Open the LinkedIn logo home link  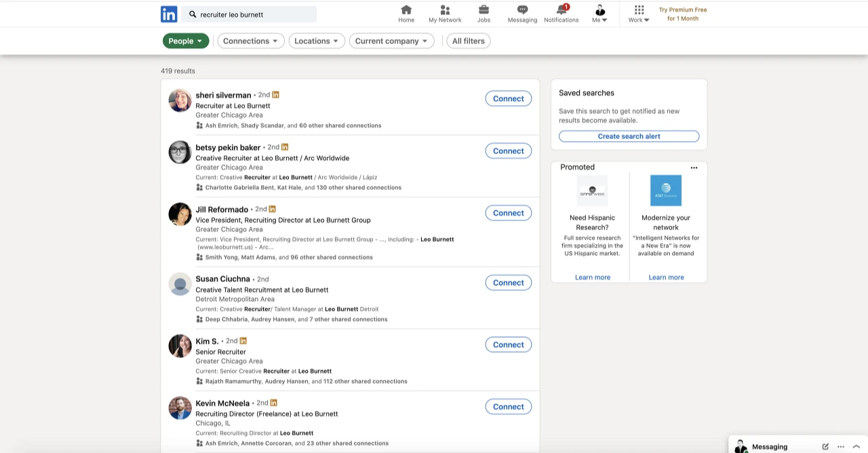tap(169, 14)
